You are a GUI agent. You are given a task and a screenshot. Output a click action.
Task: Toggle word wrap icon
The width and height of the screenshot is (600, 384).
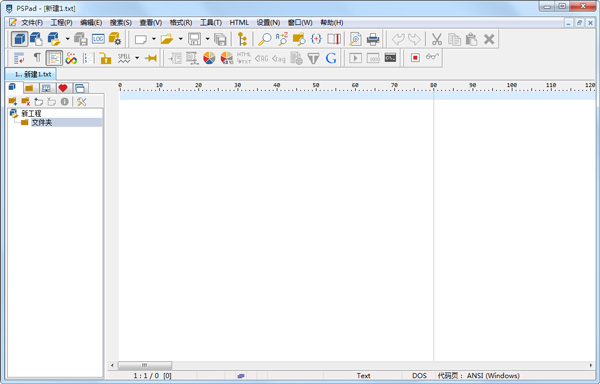19,58
